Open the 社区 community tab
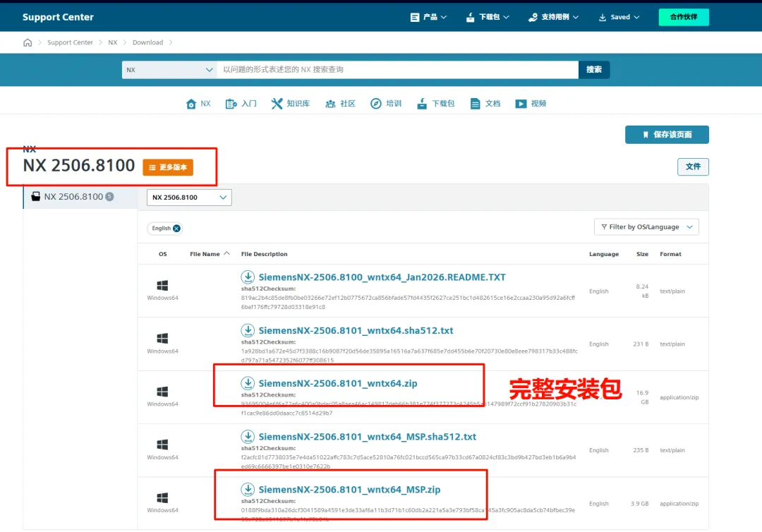The width and height of the screenshot is (762, 532). (x=340, y=104)
